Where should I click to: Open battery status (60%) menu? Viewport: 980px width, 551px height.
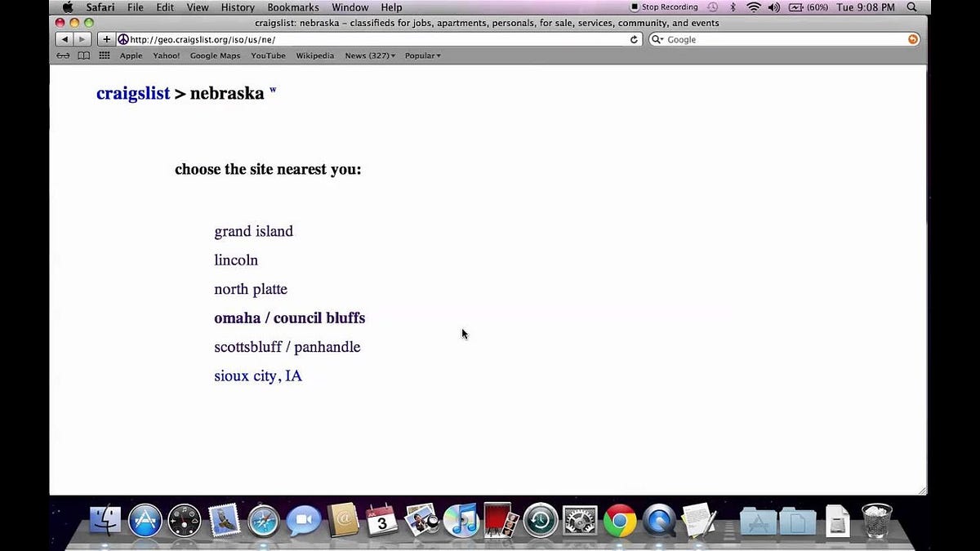(x=808, y=7)
